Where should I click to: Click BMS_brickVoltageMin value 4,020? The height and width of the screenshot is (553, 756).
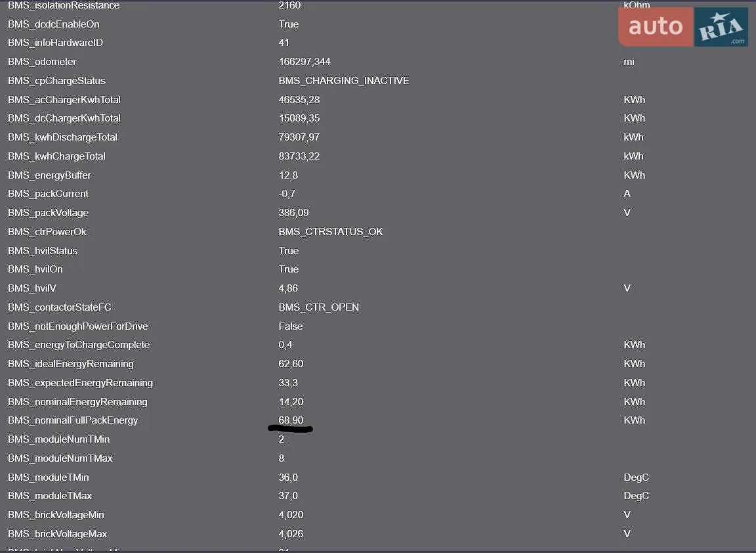point(291,515)
